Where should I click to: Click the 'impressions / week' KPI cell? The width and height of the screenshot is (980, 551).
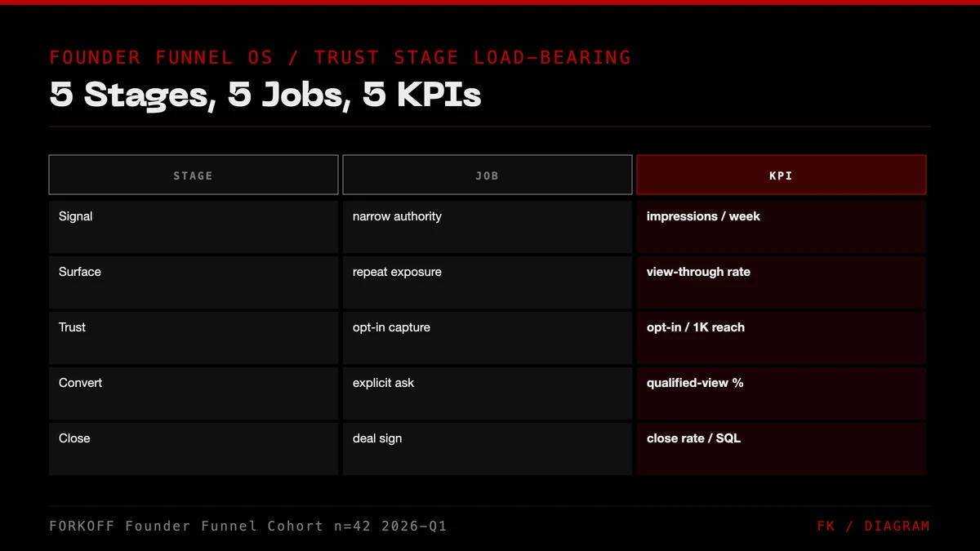[x=782, y=227]
